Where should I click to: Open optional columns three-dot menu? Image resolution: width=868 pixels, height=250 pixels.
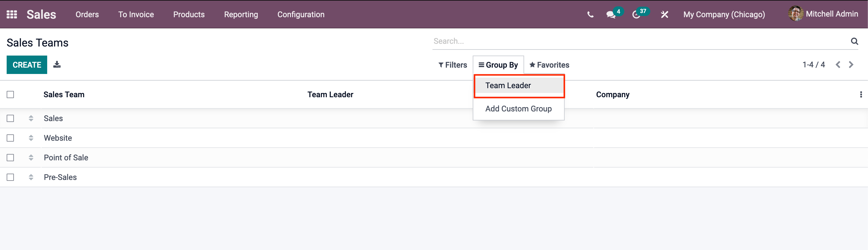(861, 95)
